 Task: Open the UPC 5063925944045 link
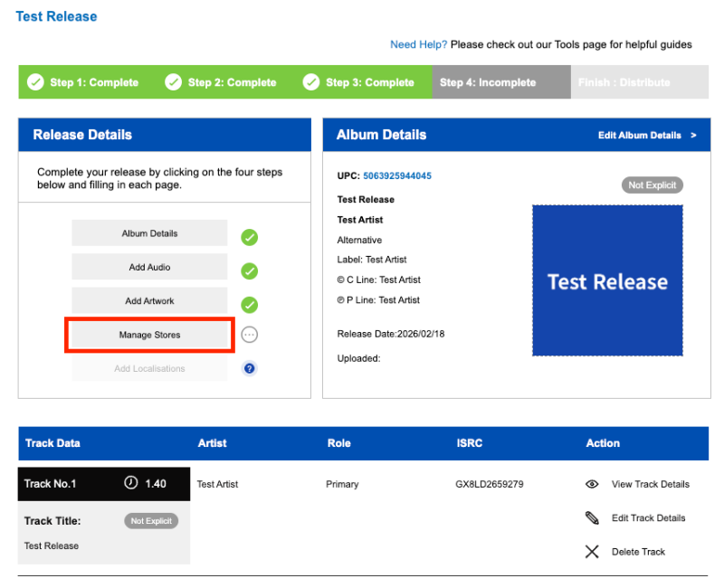(397, 175)
